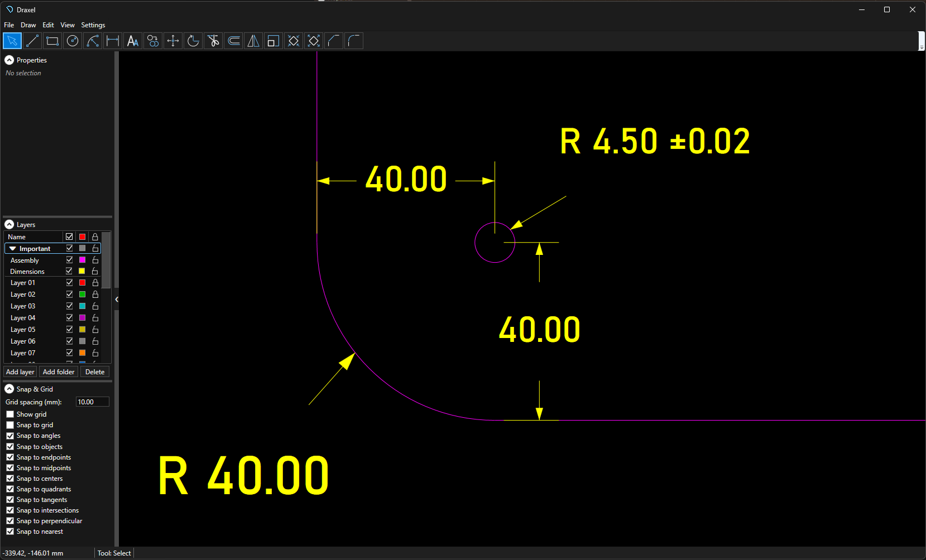Activate the Text tool

[x=133, y=41]
